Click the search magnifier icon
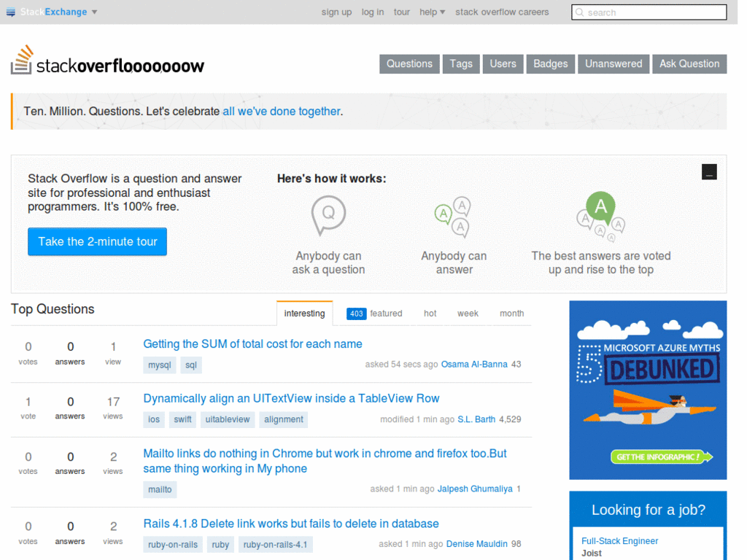This screenshot has width=747, height=560. (x=579, y=12)
